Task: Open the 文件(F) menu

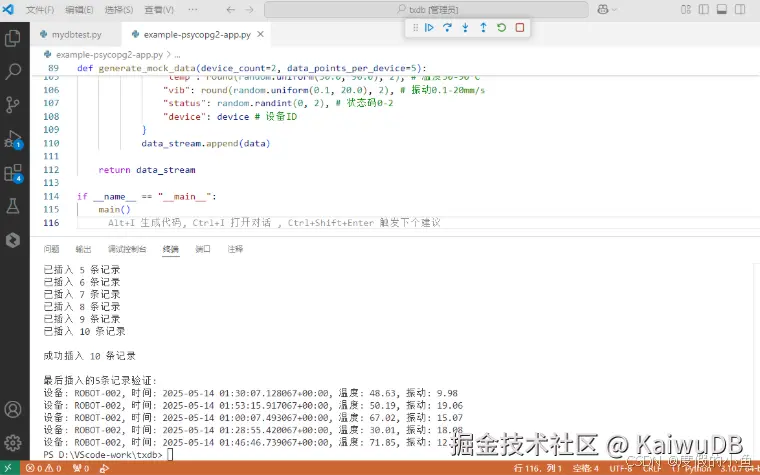Action: tap(40, 10)
